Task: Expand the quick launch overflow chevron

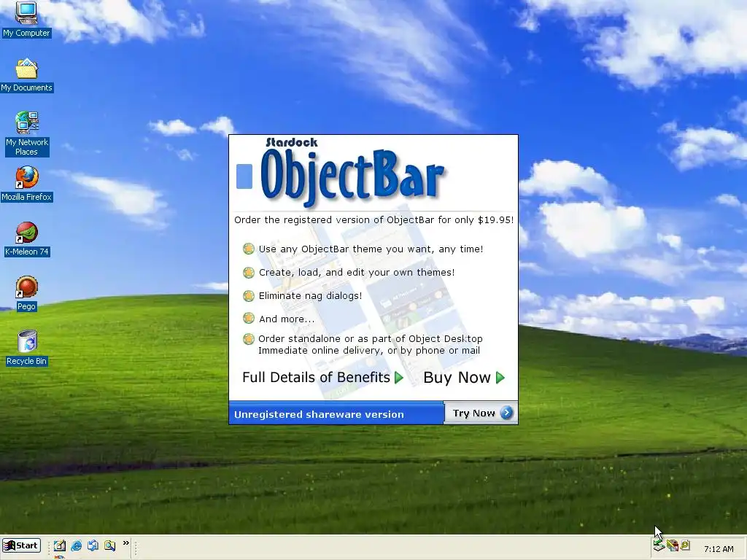Action: click(125, 542)
